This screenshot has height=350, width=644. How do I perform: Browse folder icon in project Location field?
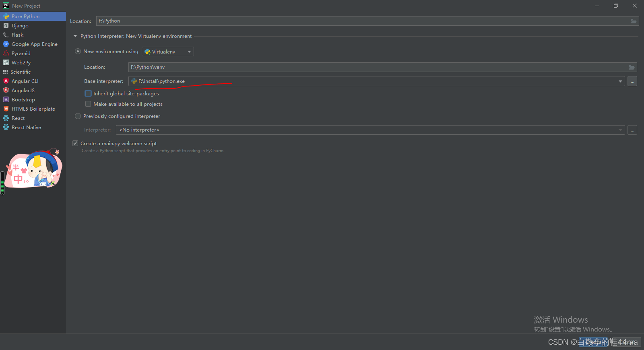[x=634, y=21]
